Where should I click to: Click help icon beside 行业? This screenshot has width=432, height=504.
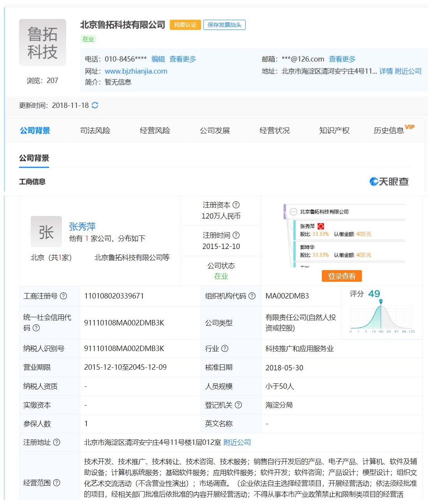tap(225, 348)
